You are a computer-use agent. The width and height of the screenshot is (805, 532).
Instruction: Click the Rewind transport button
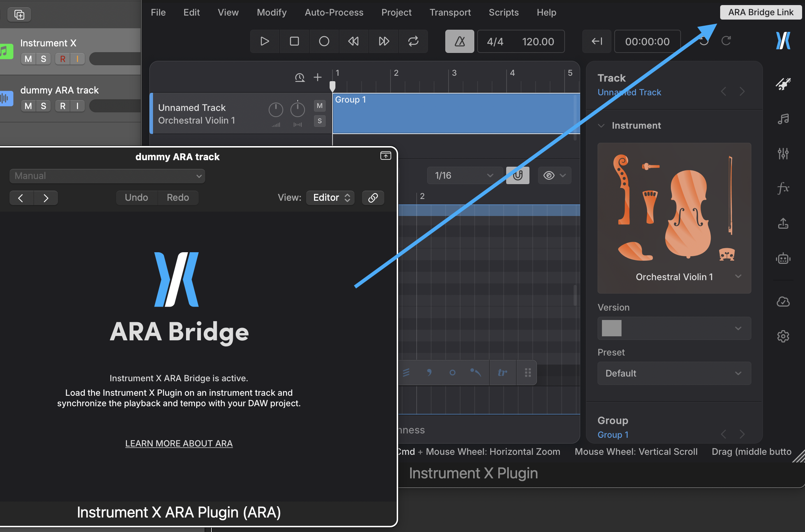pos(354,41)
